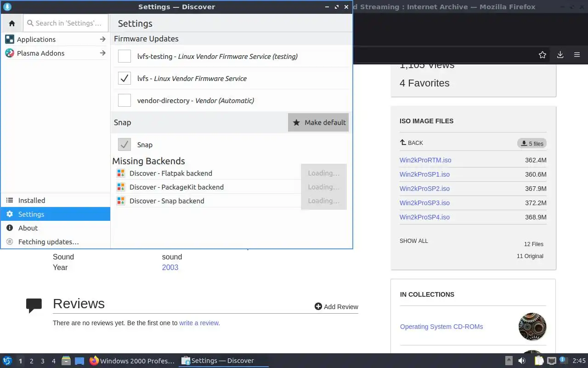Open Firefox downloads arrow icon
This screenshot has height=368, width=588.
tap(560, 55)
